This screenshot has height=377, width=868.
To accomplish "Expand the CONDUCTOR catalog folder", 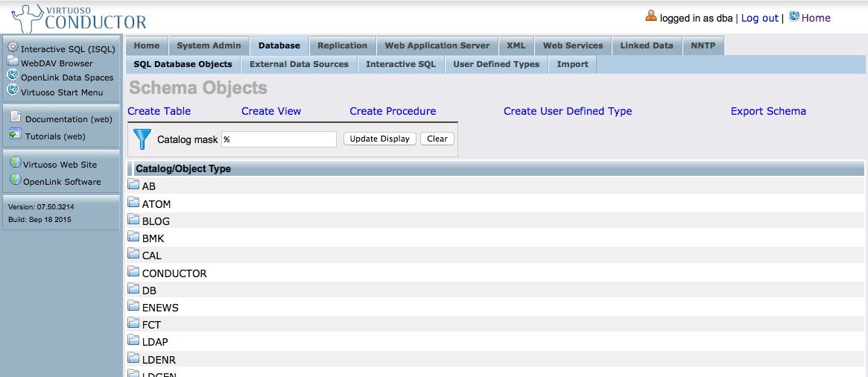I will click(134, 272).
